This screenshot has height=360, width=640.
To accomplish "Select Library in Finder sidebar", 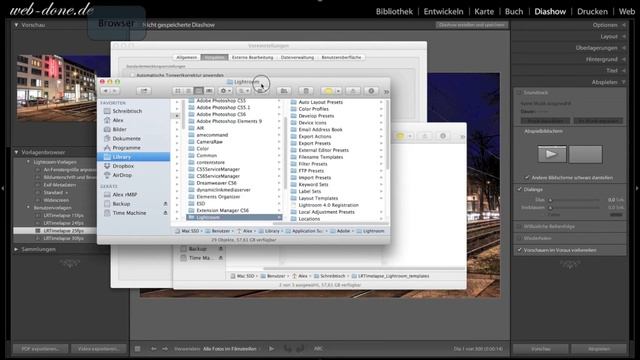I will tap(133, 157).
